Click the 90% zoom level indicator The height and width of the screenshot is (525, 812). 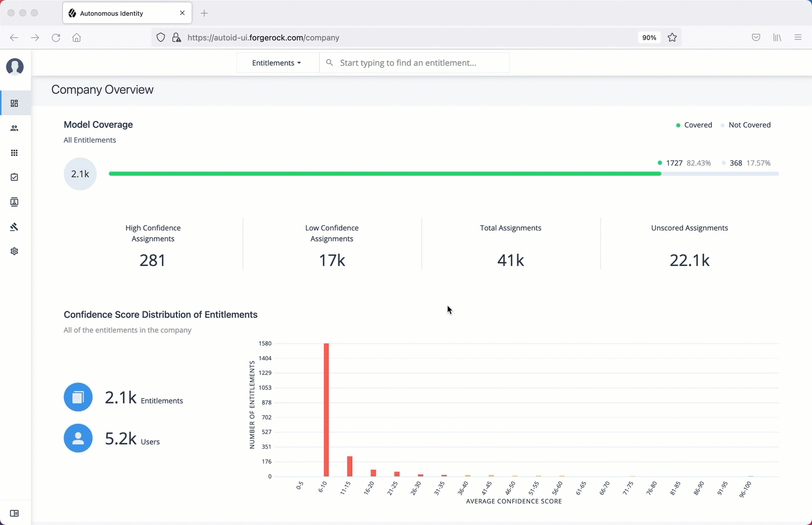649,37
